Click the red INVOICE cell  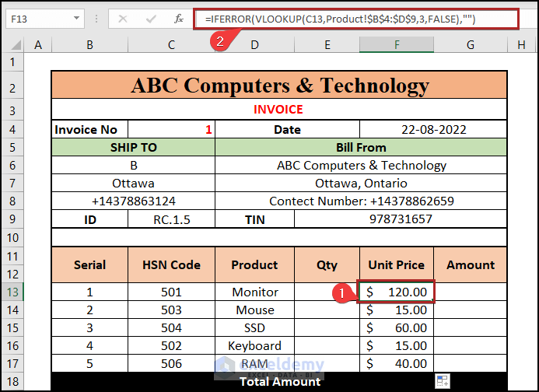(x=279, y=110)
